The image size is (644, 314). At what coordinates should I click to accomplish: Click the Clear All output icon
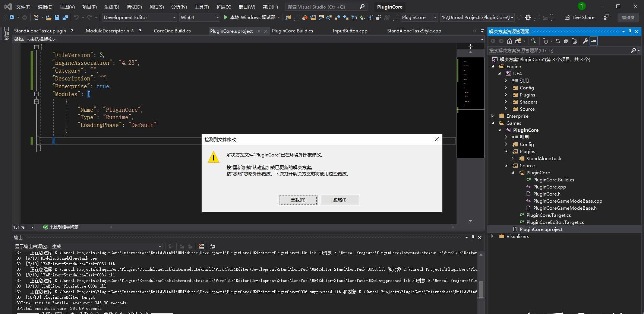point(202,247)
